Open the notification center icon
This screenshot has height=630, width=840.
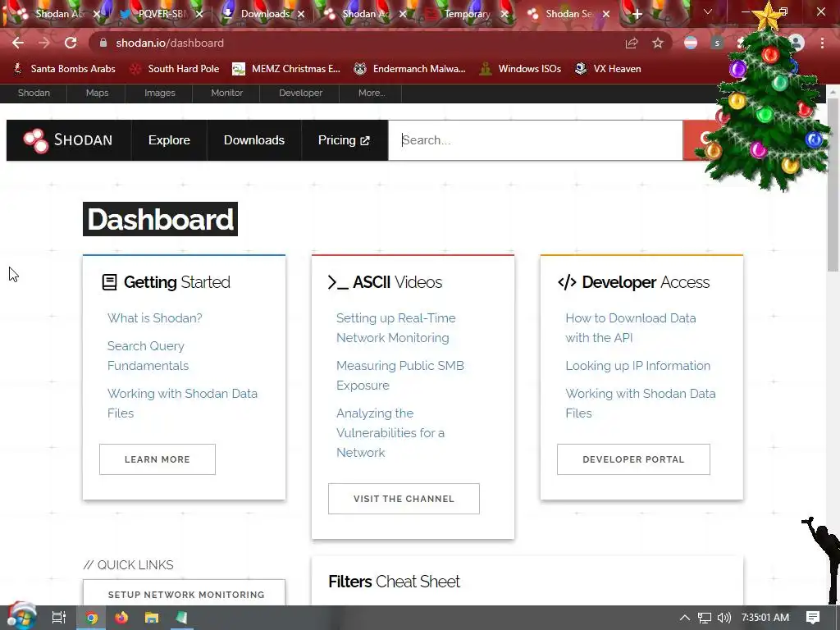point(813,618)
